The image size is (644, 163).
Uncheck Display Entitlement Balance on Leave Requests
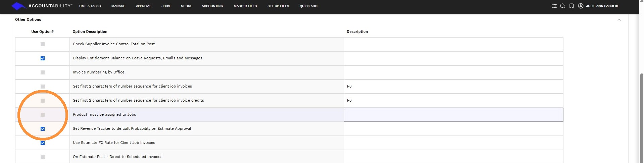tap(43, 58)
